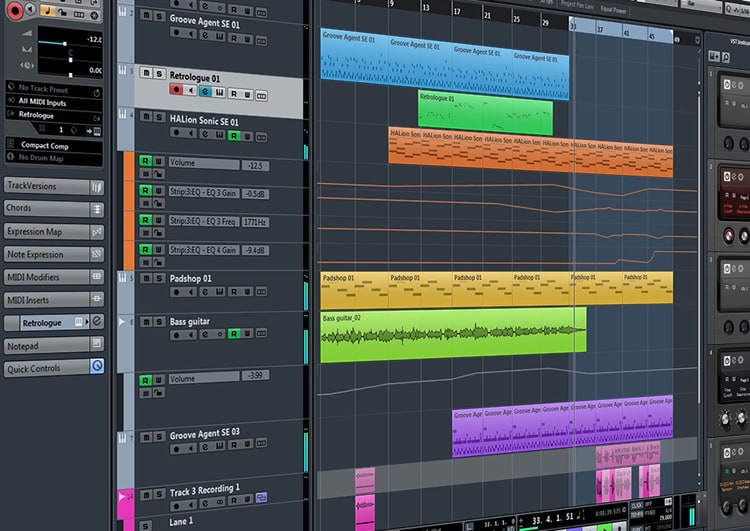Open the MIDI Modifiers inspector section
Image resolution: width=750 pixels, height=531 pixels.
click(46, 277)
